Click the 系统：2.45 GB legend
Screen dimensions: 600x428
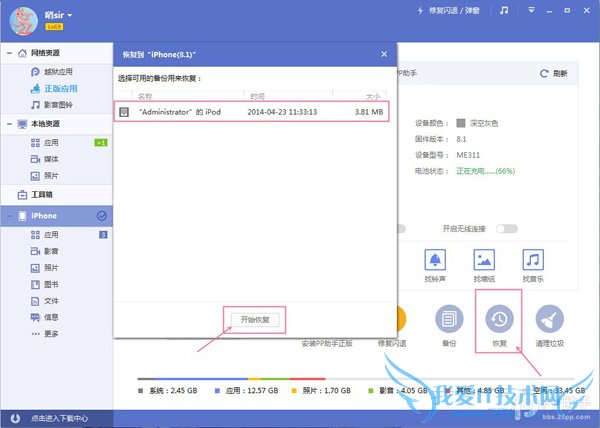[168, 391]
